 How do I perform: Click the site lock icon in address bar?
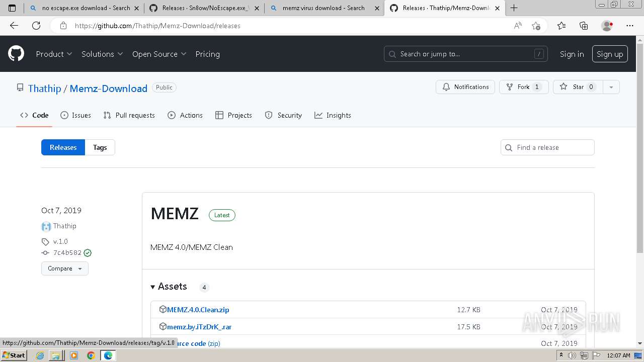63,26
